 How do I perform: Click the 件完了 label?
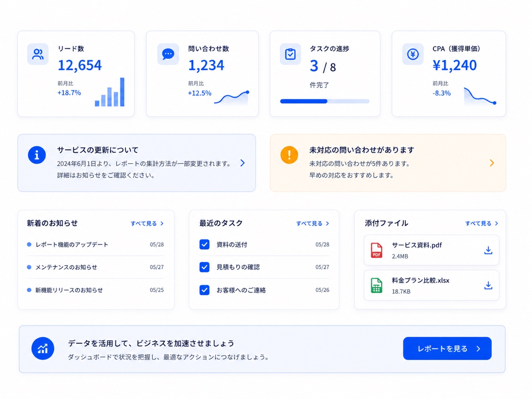319,85
